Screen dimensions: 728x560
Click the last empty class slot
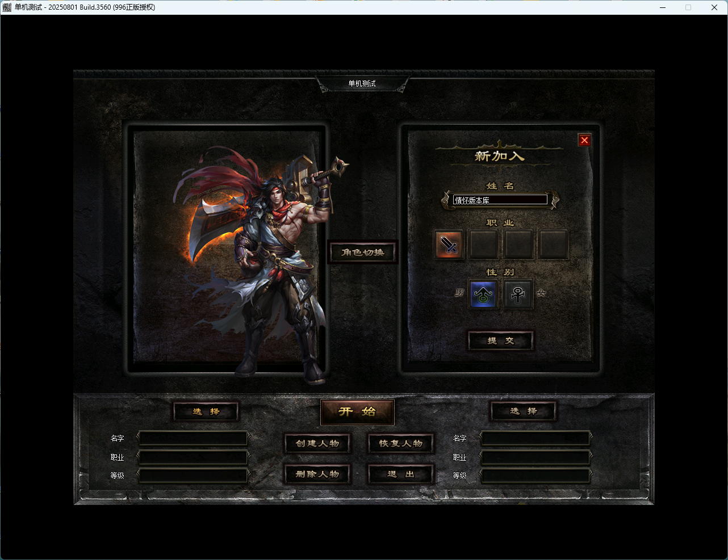[x=553, y=245]
